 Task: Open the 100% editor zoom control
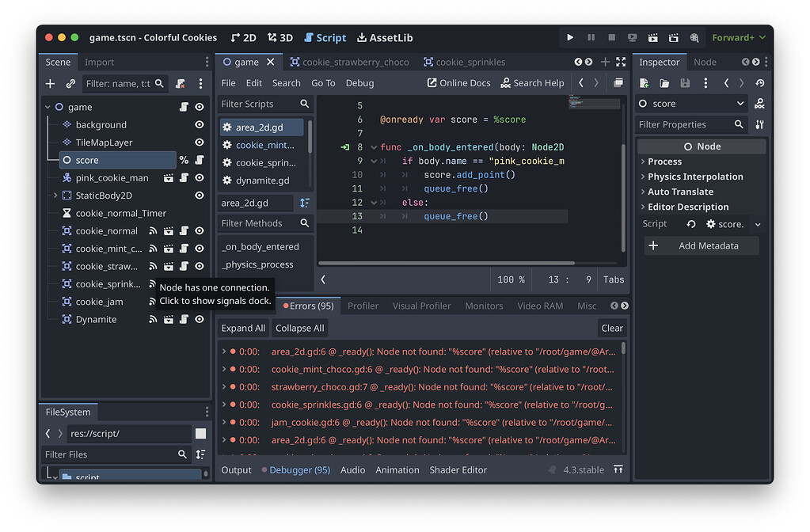click(511, 279)
